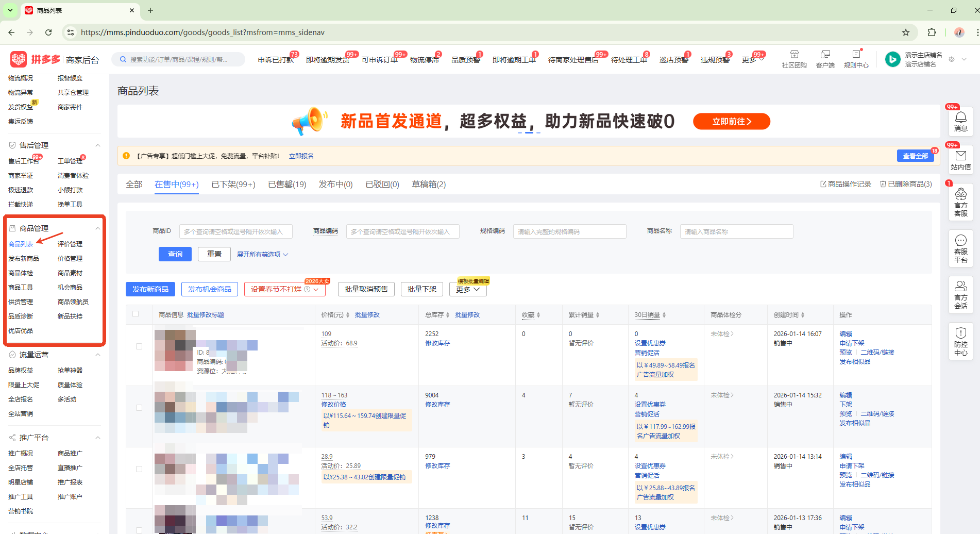The width and height of the screenshot is (980, 534).
Task: Click the settings gear beside the store name
Action: [952, 59]
